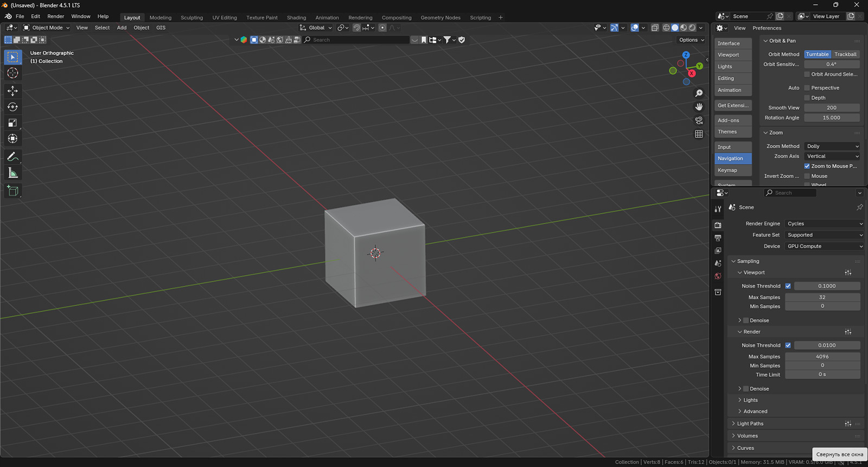Select the Select Box tool
Viewport: 868px width, 467px height.
pos(13,57)
